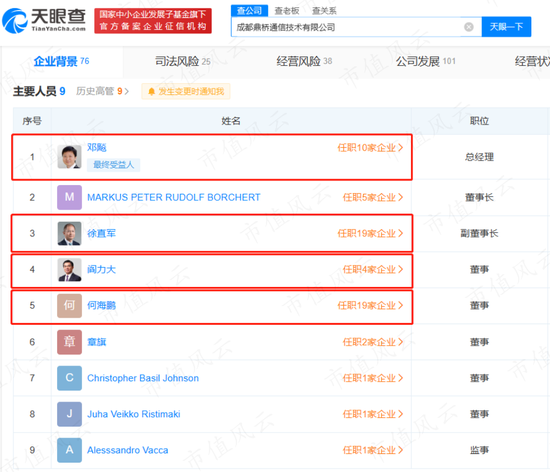Viewport: 550px width, 472px height.
Task: Expand 历史高管 9 list
Action: [x=102, y=91]
